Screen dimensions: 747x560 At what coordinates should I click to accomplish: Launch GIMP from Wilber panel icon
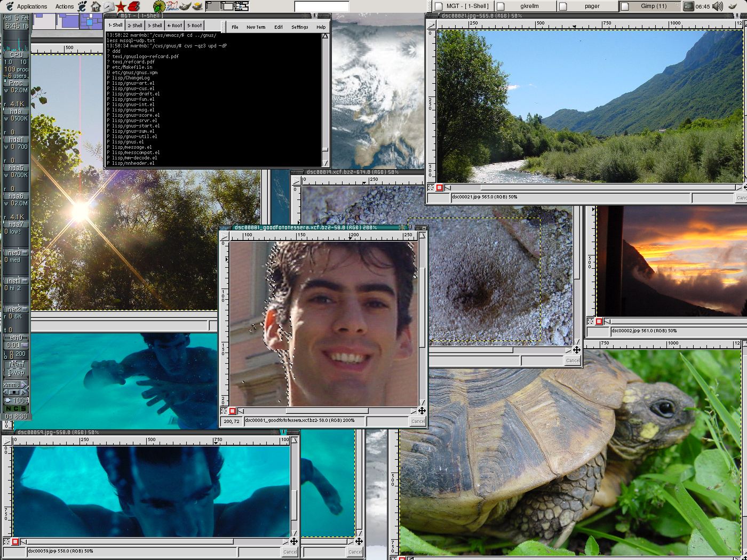click(x=185, y=6)
